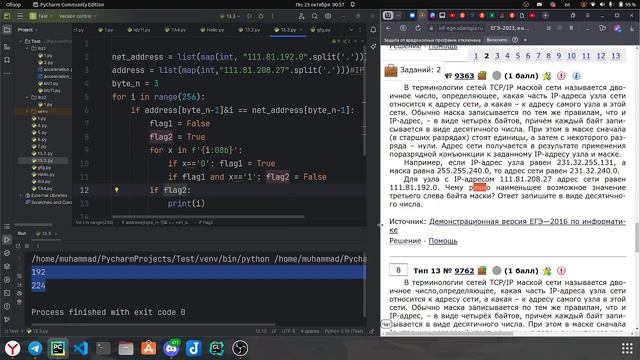Toggle grey status circle of task 9363
Screen dimensions: 640x360
tap(496, 76)
